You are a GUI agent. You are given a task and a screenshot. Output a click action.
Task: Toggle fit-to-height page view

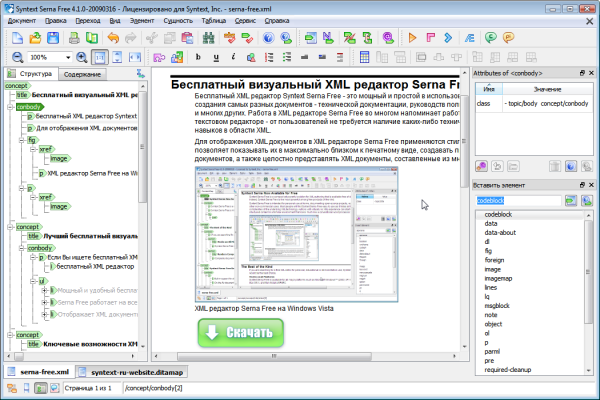117,57
